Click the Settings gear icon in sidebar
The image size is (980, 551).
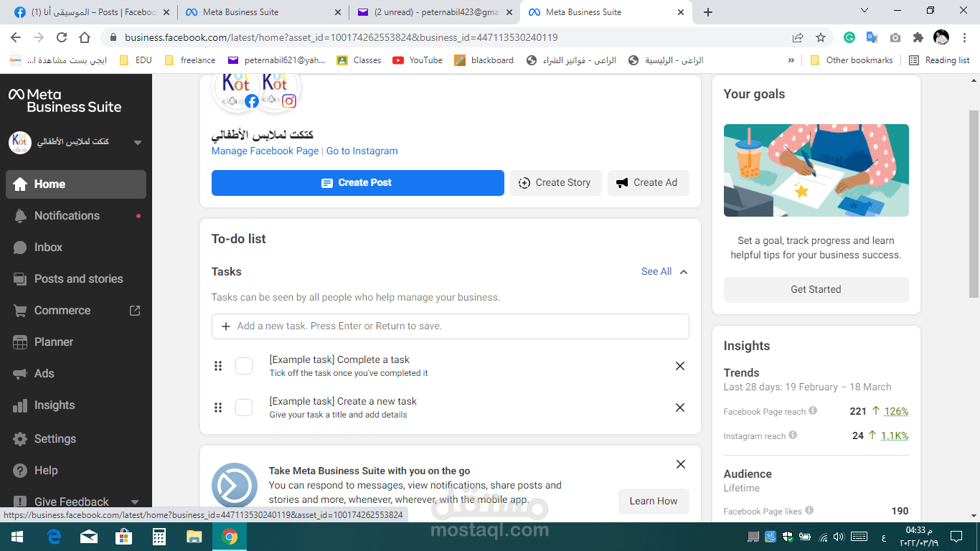[x=20, y=439]
